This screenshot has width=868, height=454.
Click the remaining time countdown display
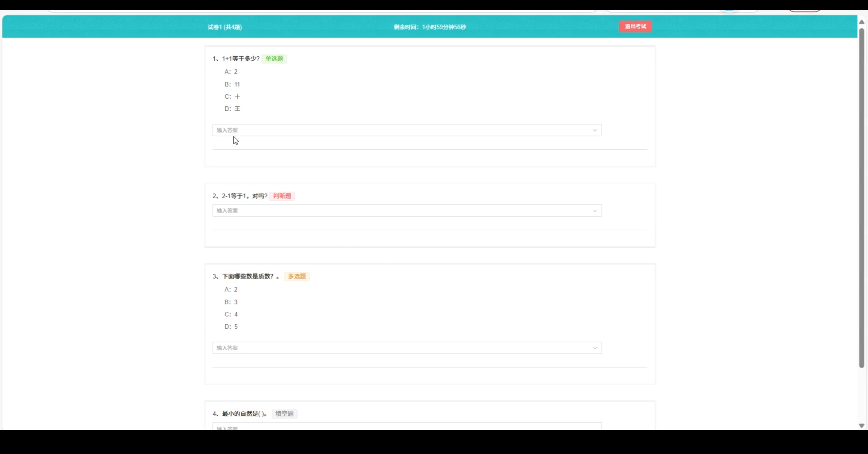(x=429, y=27)
